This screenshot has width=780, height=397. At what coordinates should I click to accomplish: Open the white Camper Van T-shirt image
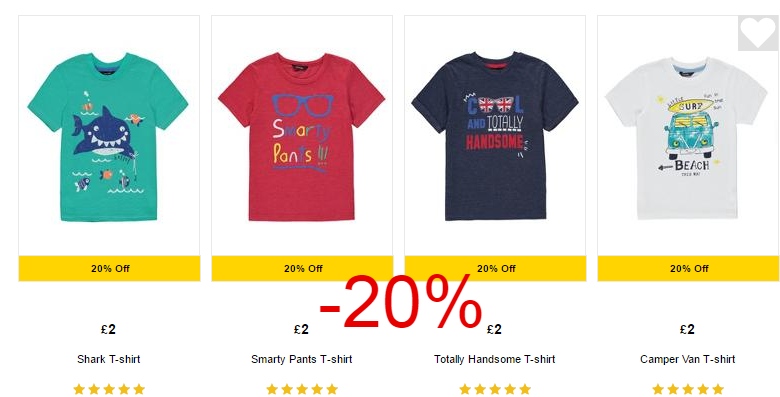tap(687, 138)
